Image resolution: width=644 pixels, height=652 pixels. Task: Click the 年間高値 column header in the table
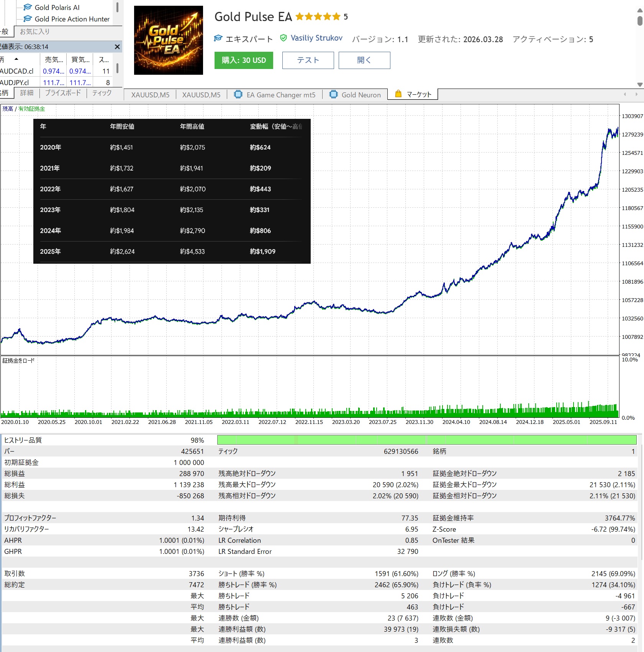(x=192, y=126)
